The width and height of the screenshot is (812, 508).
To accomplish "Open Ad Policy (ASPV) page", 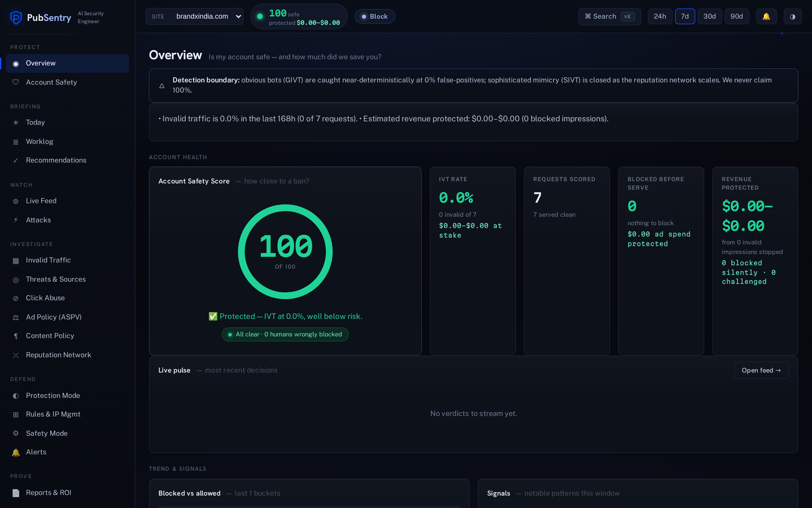I will coord(67,317).
